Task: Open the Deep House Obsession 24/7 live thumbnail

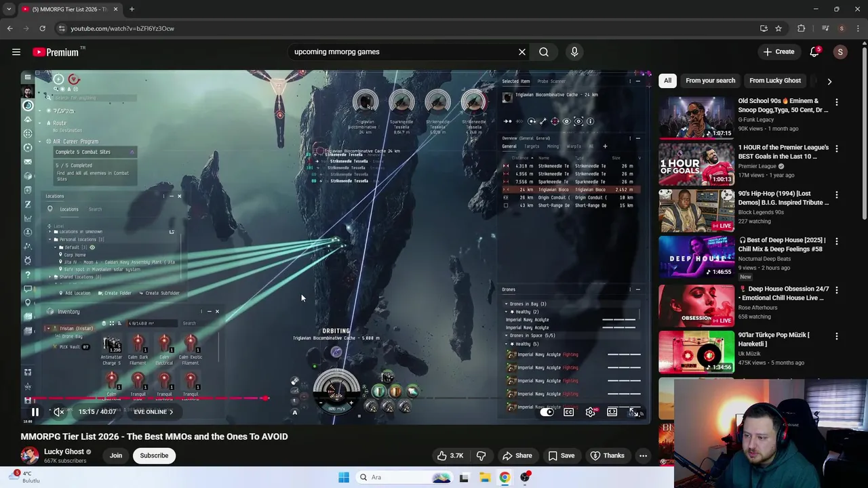Action: pos(696,305)
